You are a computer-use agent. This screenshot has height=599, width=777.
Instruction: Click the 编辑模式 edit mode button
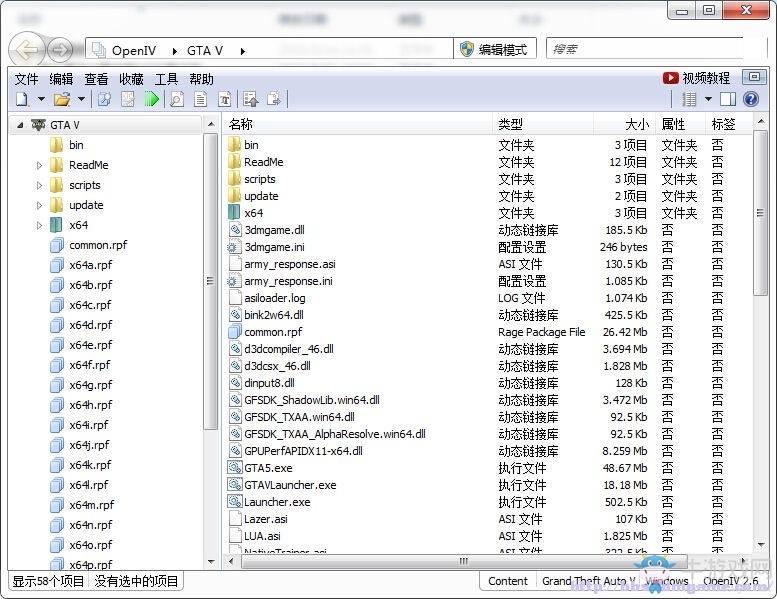point(495,49)
